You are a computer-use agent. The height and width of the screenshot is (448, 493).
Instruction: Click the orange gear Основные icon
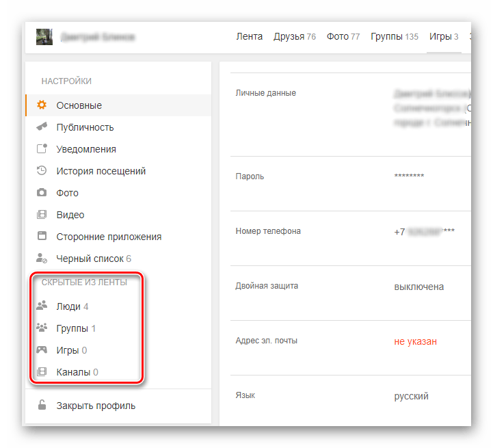(42, 105)
